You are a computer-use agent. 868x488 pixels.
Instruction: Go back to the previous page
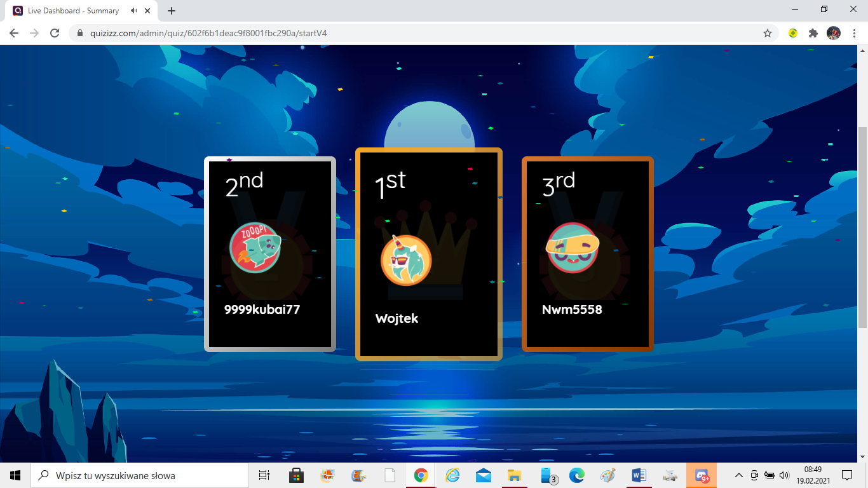(14, 33)
